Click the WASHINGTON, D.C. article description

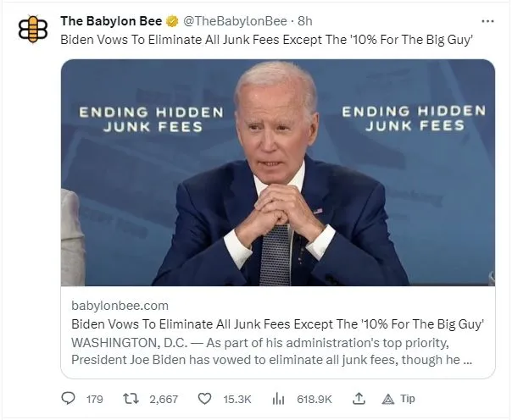[x=271, y=351]
